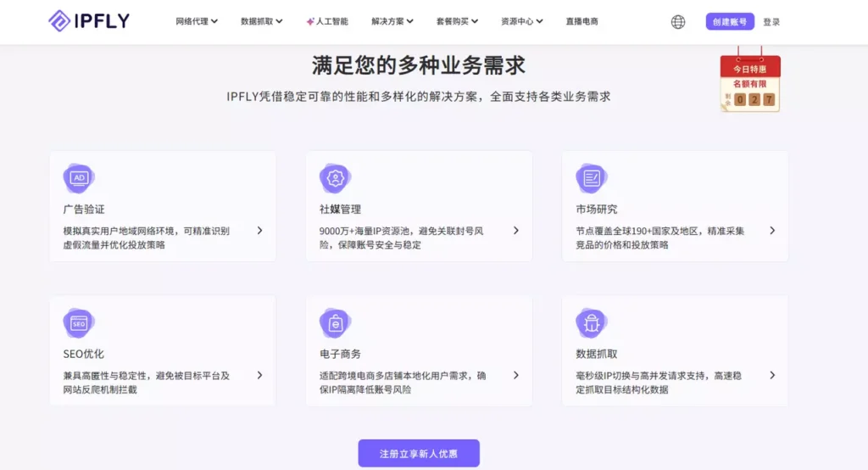The width and height of the screenshot is (868, 470).
Task: Click the 创建账号 button
Action: click(730, 21)
